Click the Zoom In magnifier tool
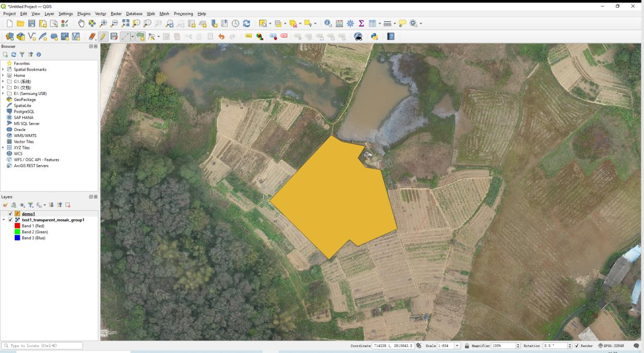 pos(104,23)
